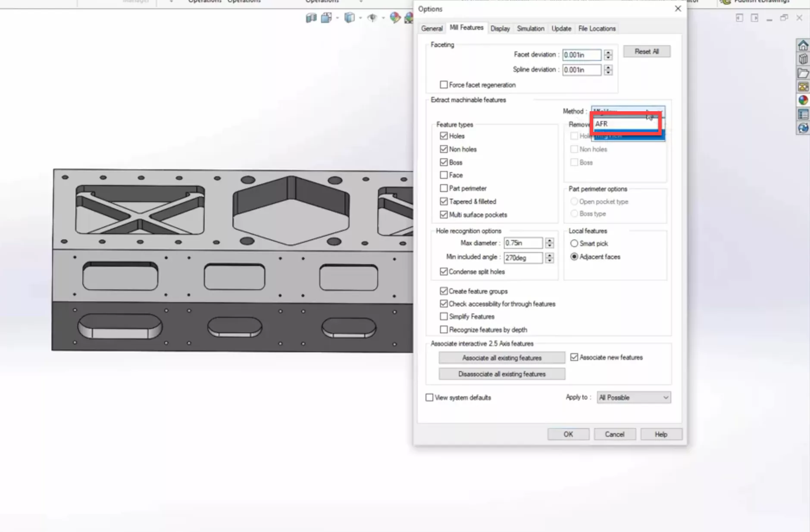Confirm the dialog with OK

(x=568, y=434)
